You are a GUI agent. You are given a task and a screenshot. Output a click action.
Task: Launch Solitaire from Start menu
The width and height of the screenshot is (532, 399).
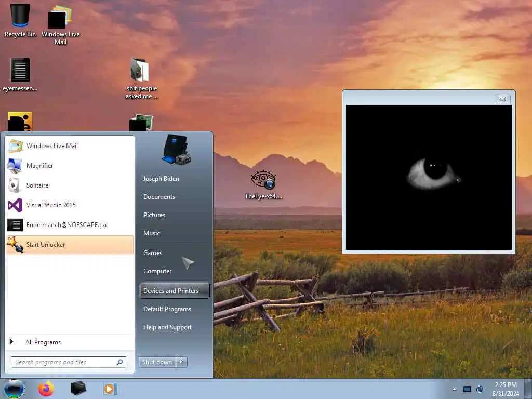[x=70, y=185]
